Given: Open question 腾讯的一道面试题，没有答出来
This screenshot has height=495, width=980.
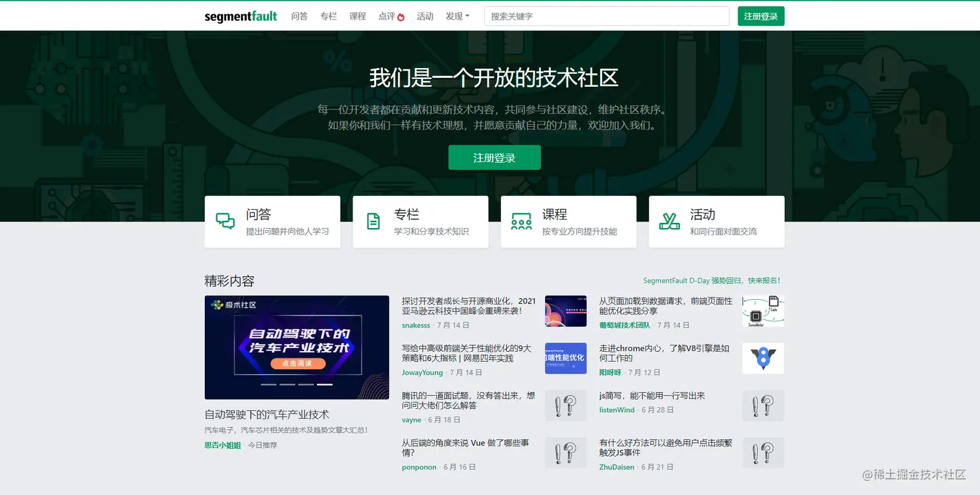Looking at the screenshot, I should (469, 400).
